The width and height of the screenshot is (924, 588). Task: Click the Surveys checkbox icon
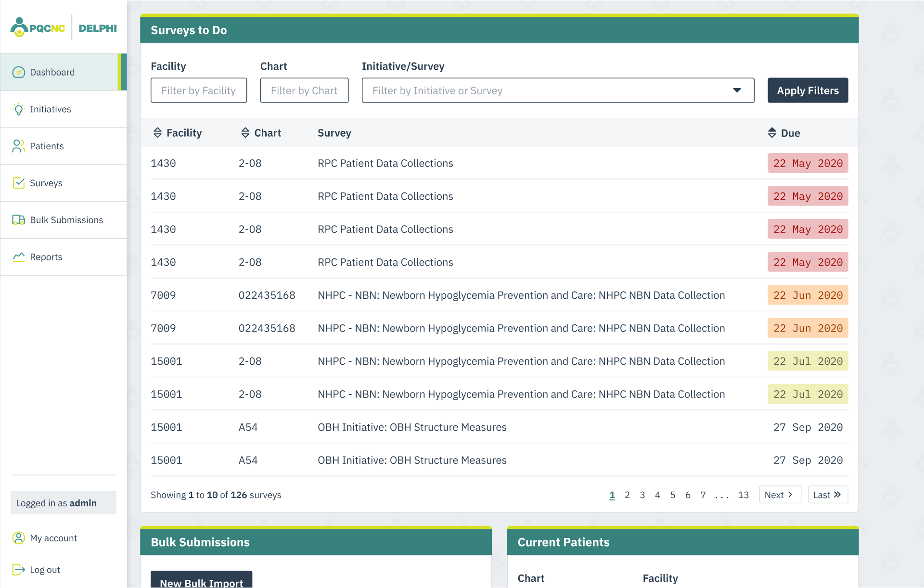tap(18, 183)
